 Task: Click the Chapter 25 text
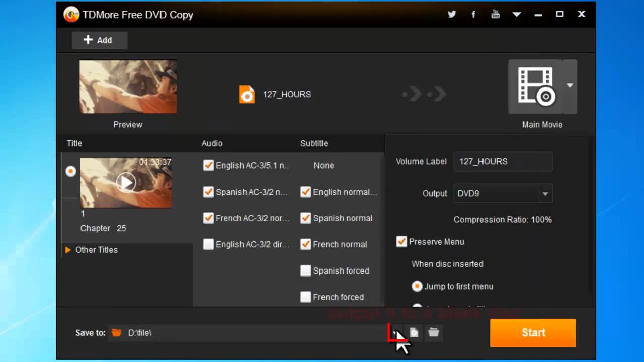pyautogui.click(x=103, y=228)
